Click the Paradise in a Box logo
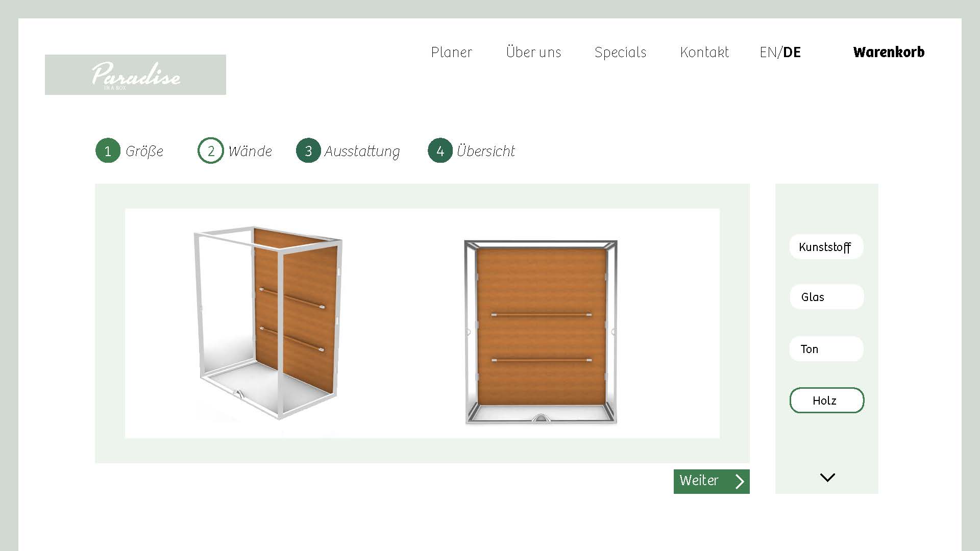The height and width of the screenshot is (551, 980). tap(135, 74)
